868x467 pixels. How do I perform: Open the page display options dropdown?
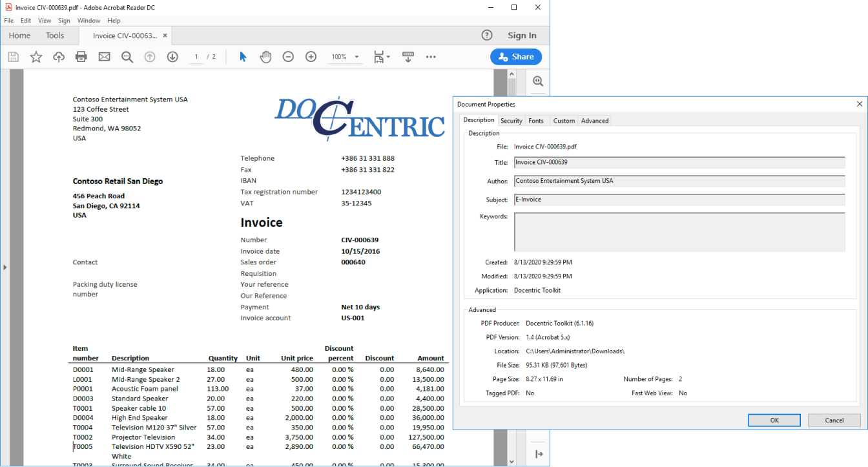[x=381, y=57]
